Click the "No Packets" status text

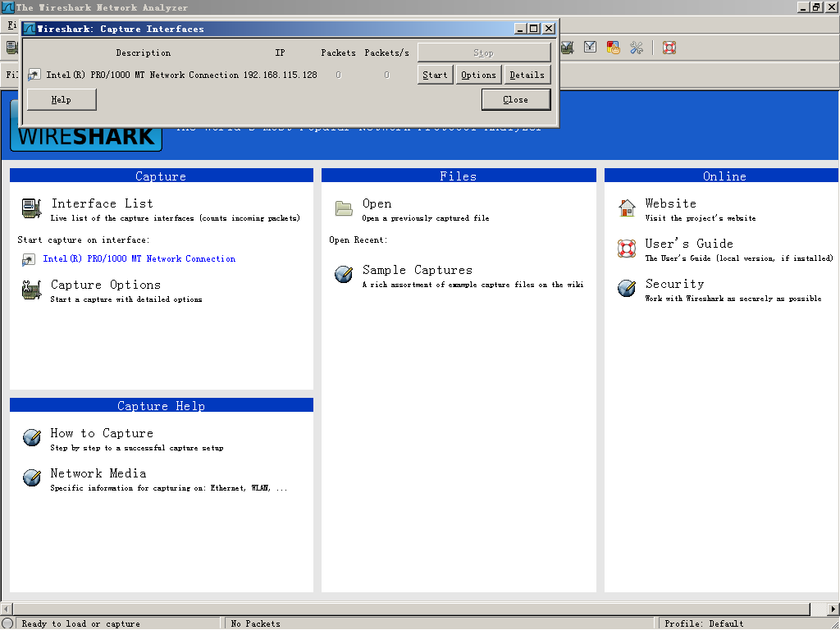(256, 624)
